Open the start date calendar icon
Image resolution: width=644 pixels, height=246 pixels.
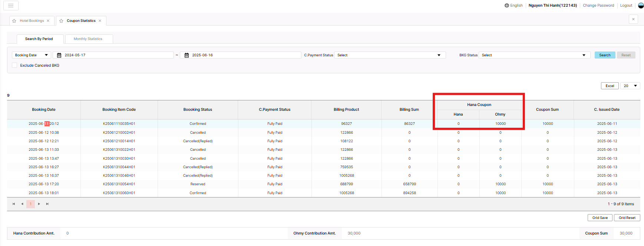[x=59, y=55]
